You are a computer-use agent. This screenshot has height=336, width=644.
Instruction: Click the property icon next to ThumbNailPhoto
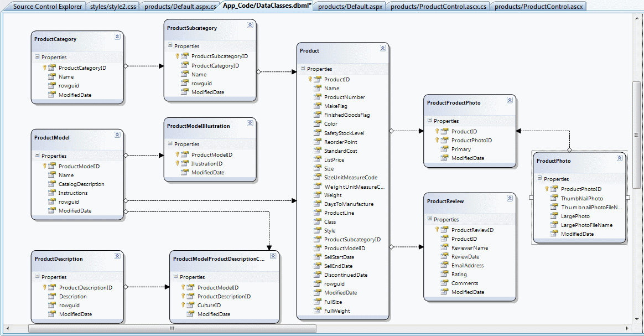coord(554,198)
